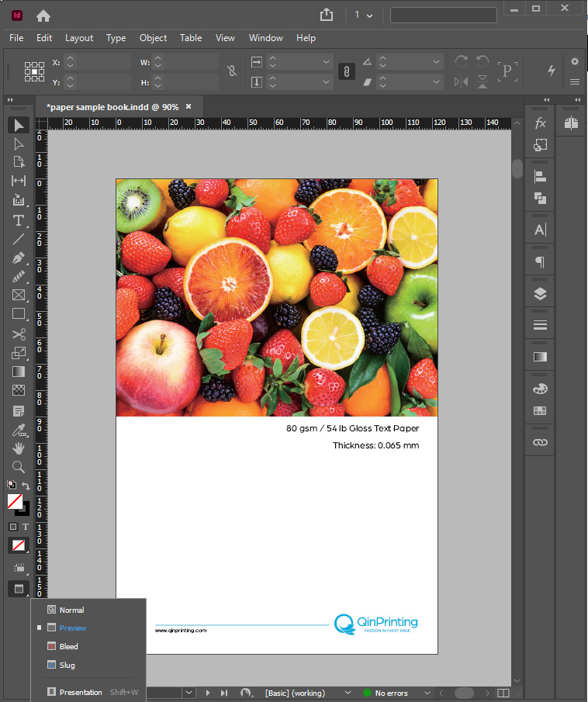Screen dimensions: 588x702
Task: Click the Eyedropper tool
Action: click(19, 430)
